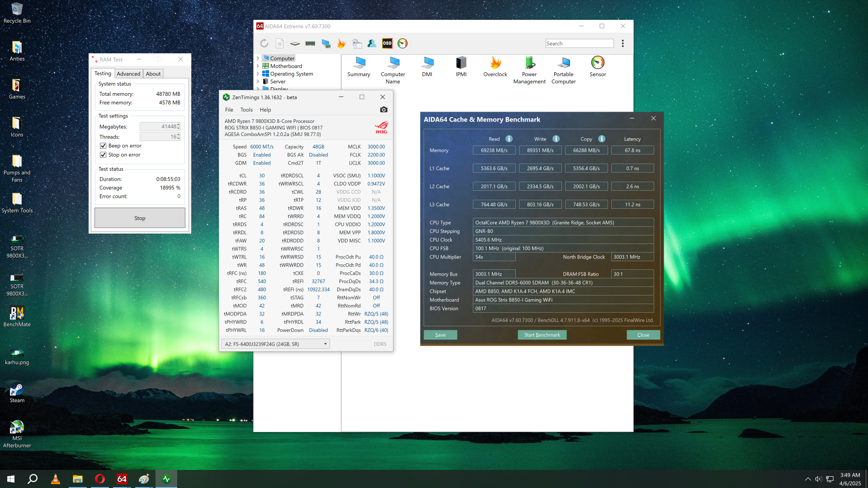The width and height of the screenshot is (868, 488).
Task: Open the Report document icon in AIDA64
Action: pyautogui.click(x=280, y=43)
